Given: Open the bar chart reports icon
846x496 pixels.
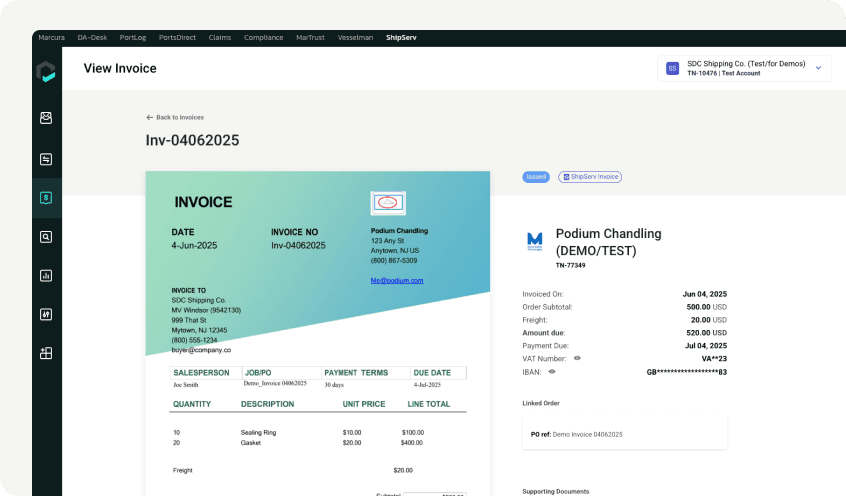Looking at the screenshot, I should coord(46,276).
